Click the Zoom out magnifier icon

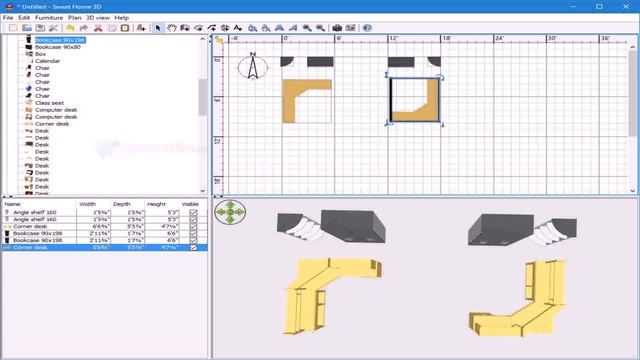(x=320, y=28)
